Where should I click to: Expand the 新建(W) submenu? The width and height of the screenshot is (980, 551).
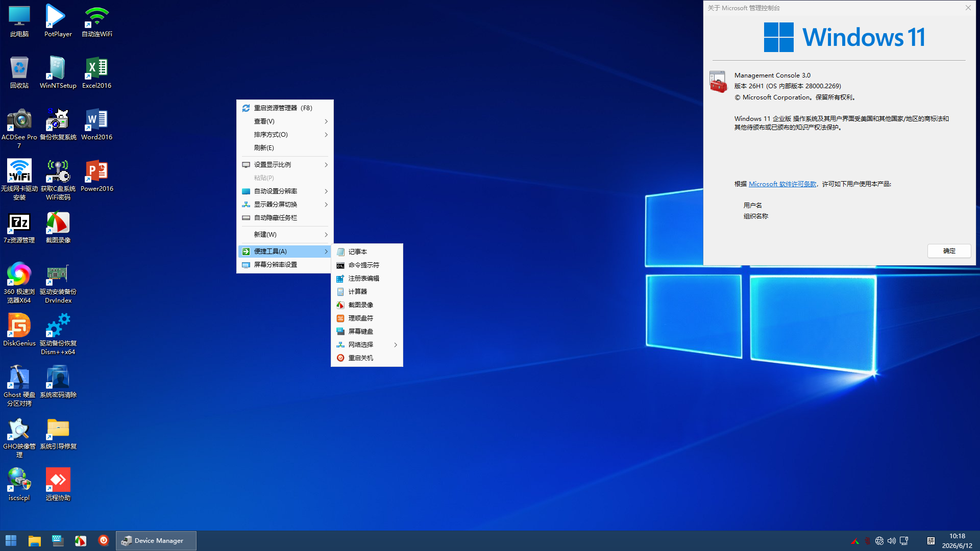(285, 235)
